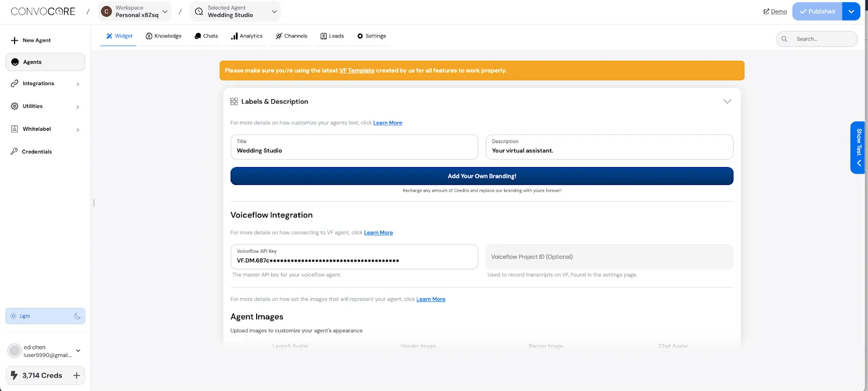Open the Selected Agent Wedding Studio dropdown
Viewport: 868px width, 391px height.
(235, 11)
